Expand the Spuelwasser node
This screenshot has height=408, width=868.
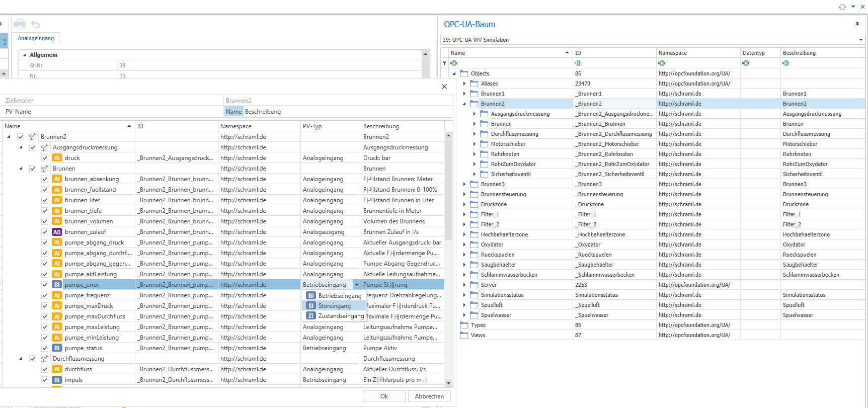point(464,315)
